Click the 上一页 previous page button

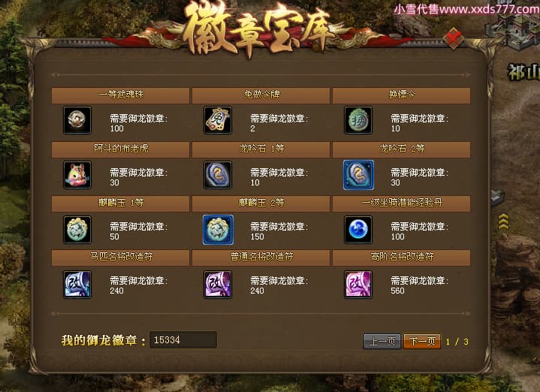382,342
